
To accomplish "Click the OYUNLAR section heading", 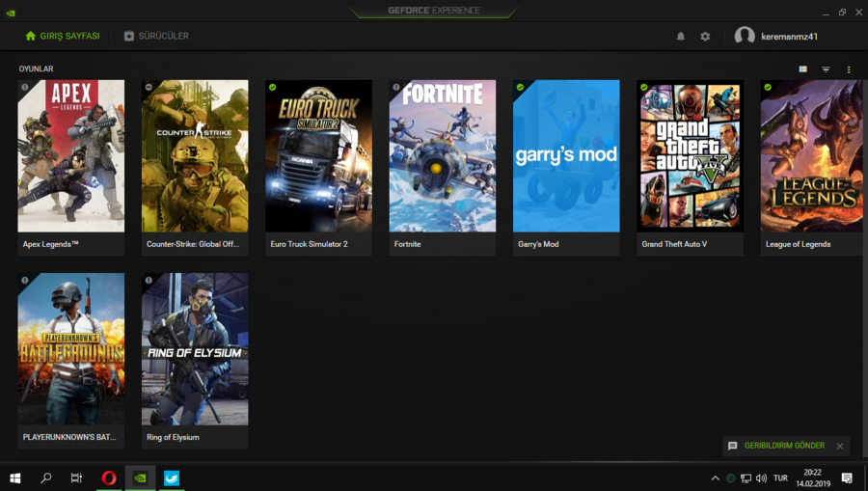I will click(36, 68).
